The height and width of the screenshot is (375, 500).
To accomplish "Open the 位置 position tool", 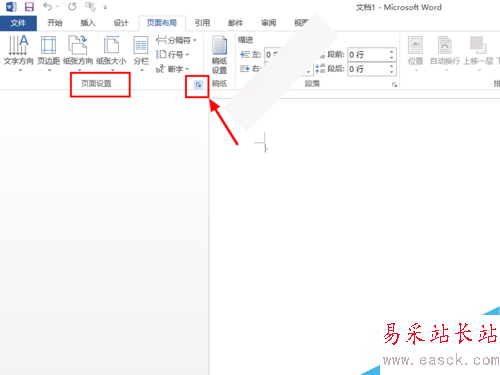I will pyautogui.click(x=416, y=53).
